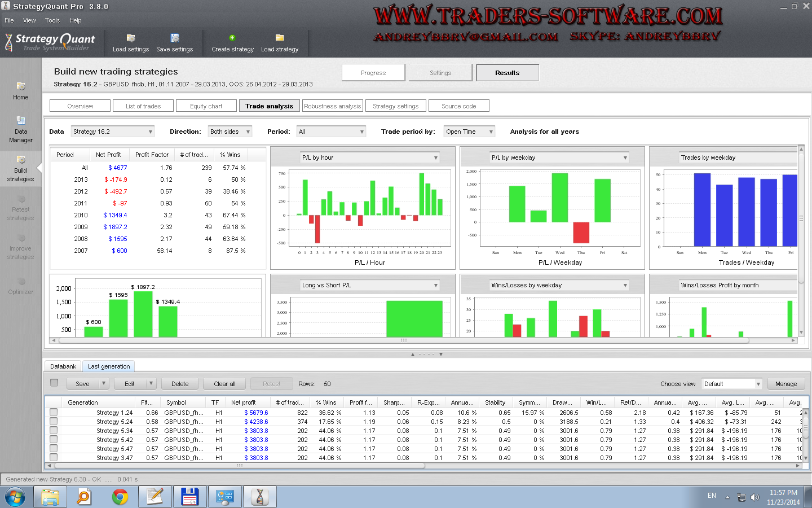812x508 pixels.
Task: Click the tallest green bar in P/L by weekday
Action: [559, 197]
